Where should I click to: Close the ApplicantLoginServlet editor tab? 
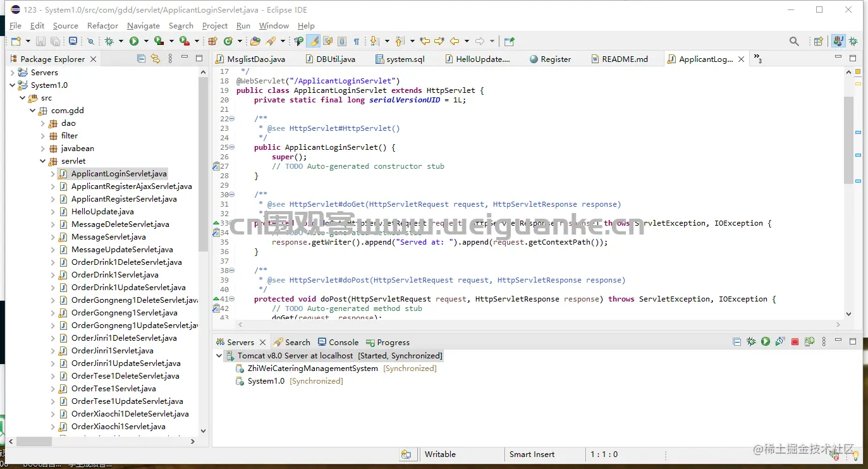pyautogui.click(x=742, y=59)
